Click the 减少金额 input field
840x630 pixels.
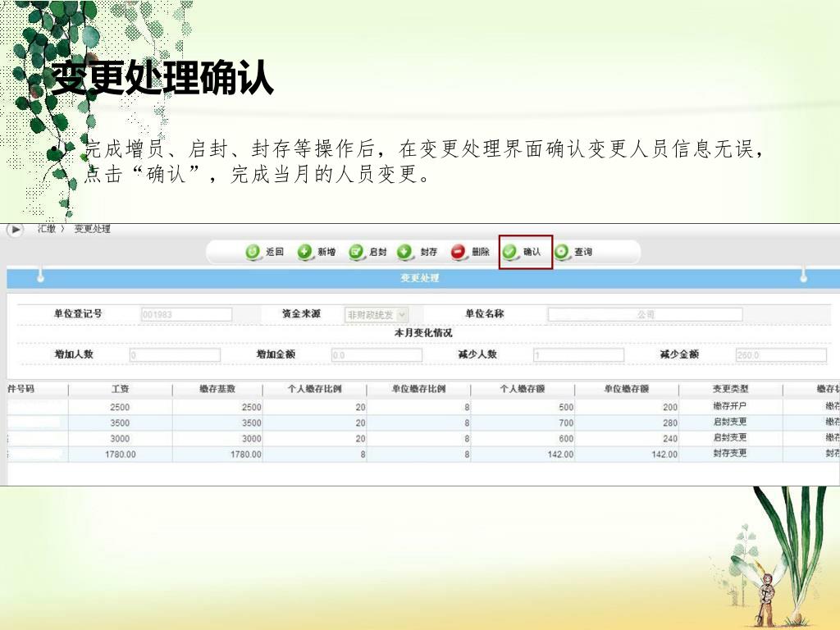click(781, 354)
